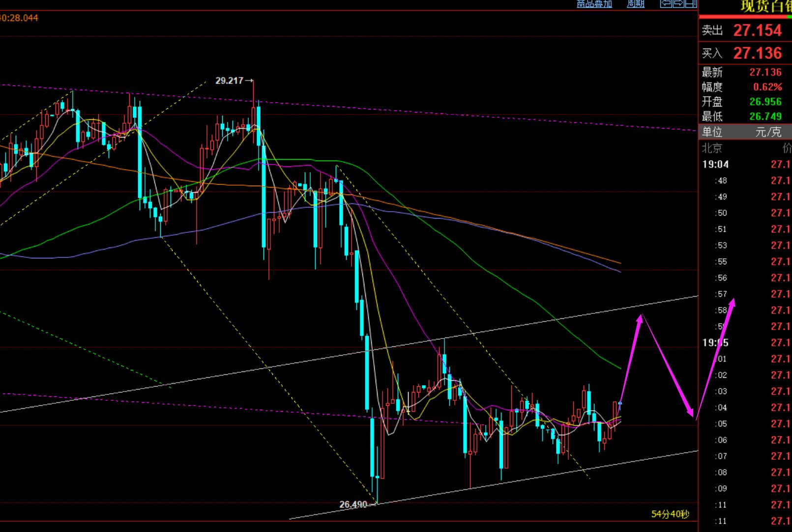Click the :57 tick row
792x532 pixels.
click(745, 294)
